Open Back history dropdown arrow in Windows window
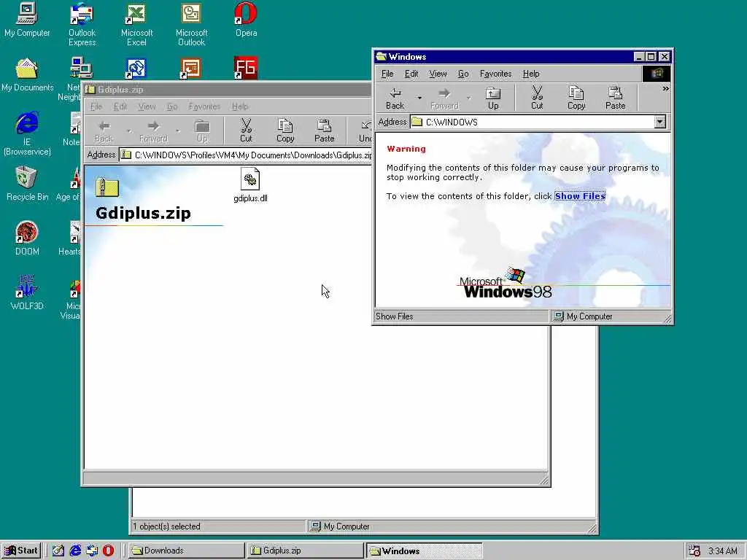 point(419,98)
